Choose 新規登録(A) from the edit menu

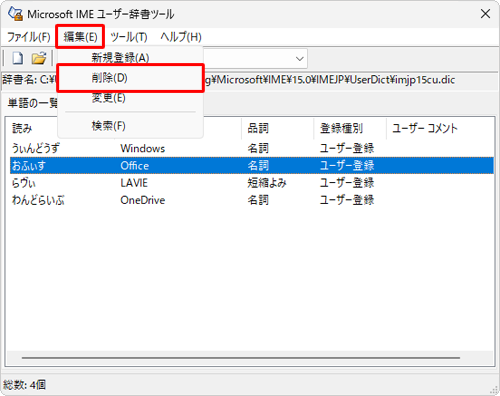120,58
